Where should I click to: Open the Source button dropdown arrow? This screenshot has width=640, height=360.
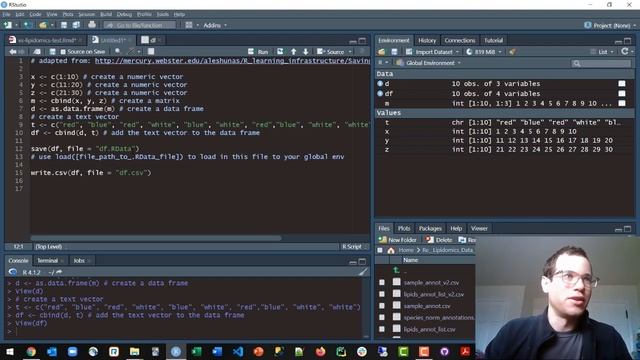[x=350, y=52]
